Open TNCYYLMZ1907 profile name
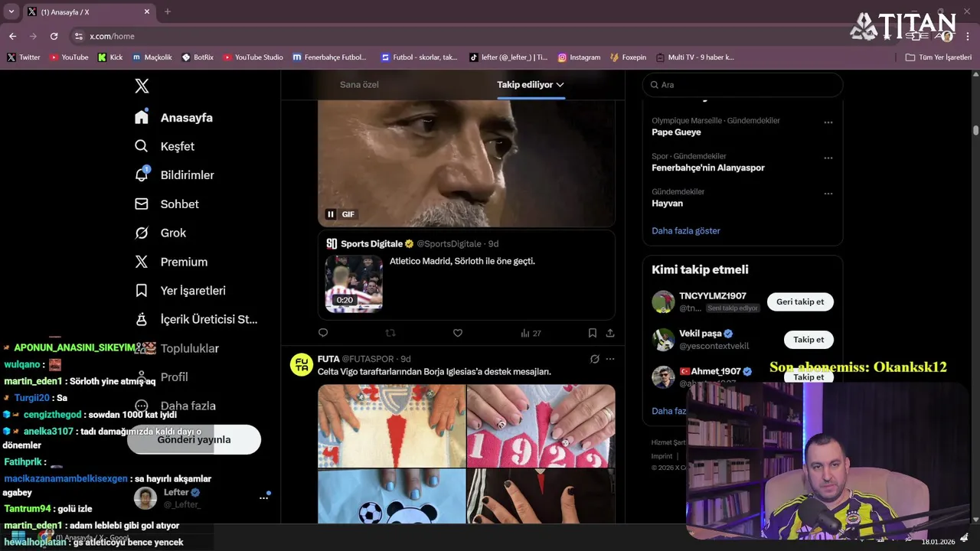The height and width of the screenshot is (551, 980). 713,296
